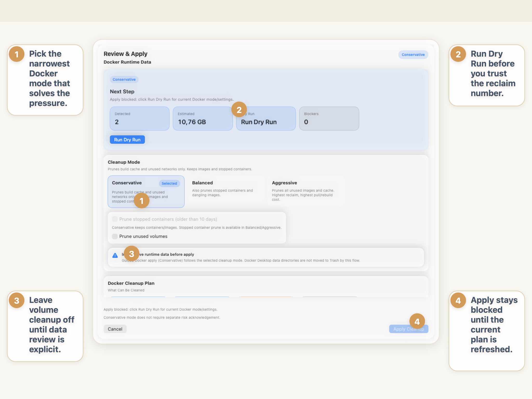This screenshot has height=399, width=532.
Task: Click orange annotation marker 3 on the warning banner
Action: (132, 254)
